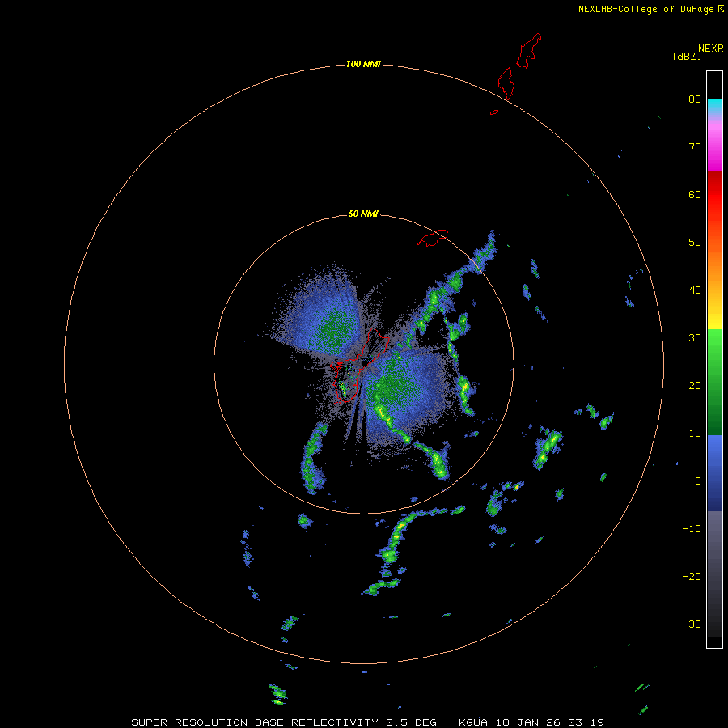The width and height of the screenshot is (728, 728).
Task: Click the black radar site dot at center
Action: pyautogui.click(x=365, y=362)
